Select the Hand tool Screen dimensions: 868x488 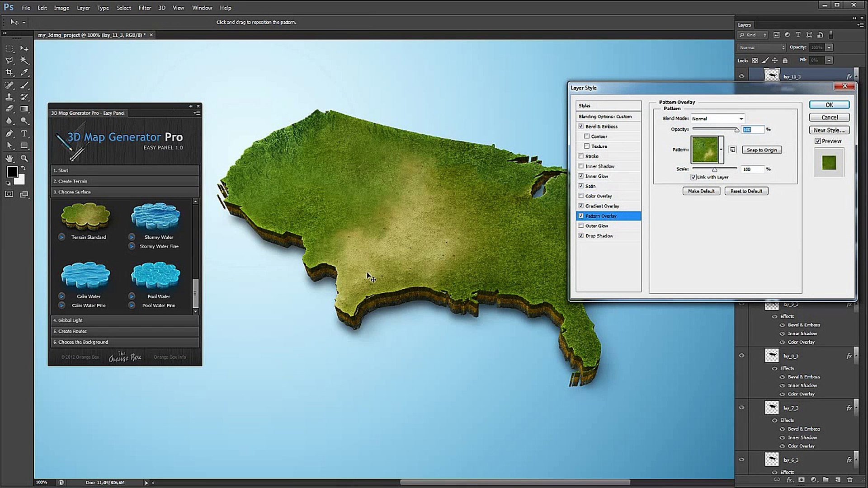9,158
